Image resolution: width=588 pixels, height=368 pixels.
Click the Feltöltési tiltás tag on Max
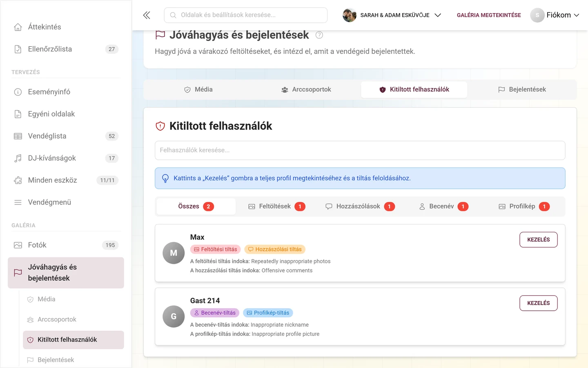click(216, 249)
